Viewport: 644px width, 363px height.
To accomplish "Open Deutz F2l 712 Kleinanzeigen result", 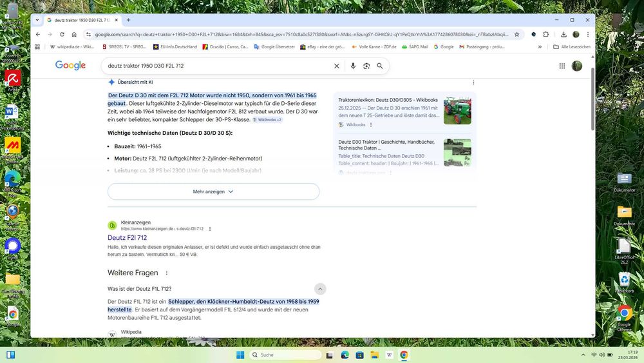I will [127, 238].
